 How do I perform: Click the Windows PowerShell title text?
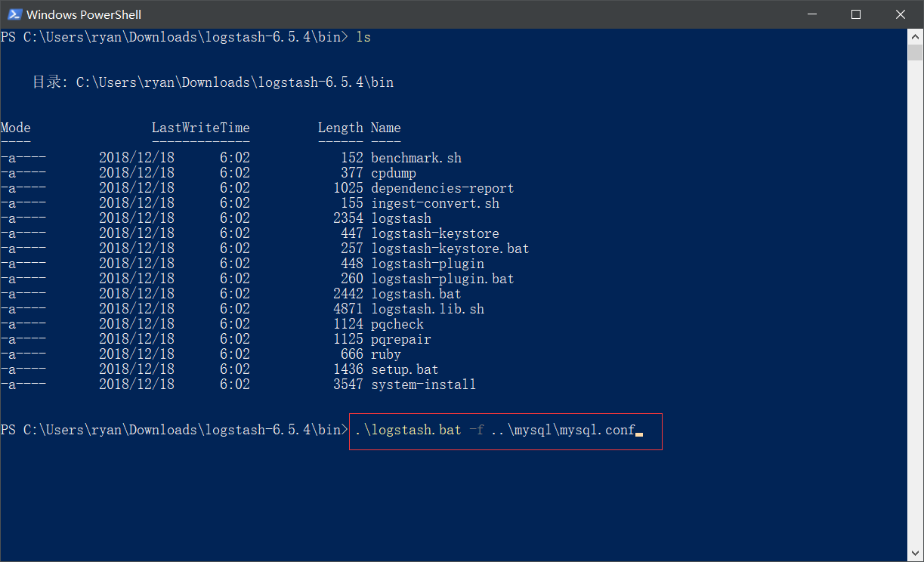[84, 14]
